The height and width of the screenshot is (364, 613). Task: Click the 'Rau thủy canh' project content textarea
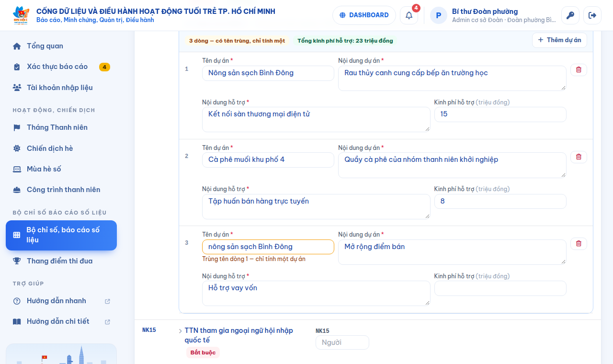pos(452,78)
